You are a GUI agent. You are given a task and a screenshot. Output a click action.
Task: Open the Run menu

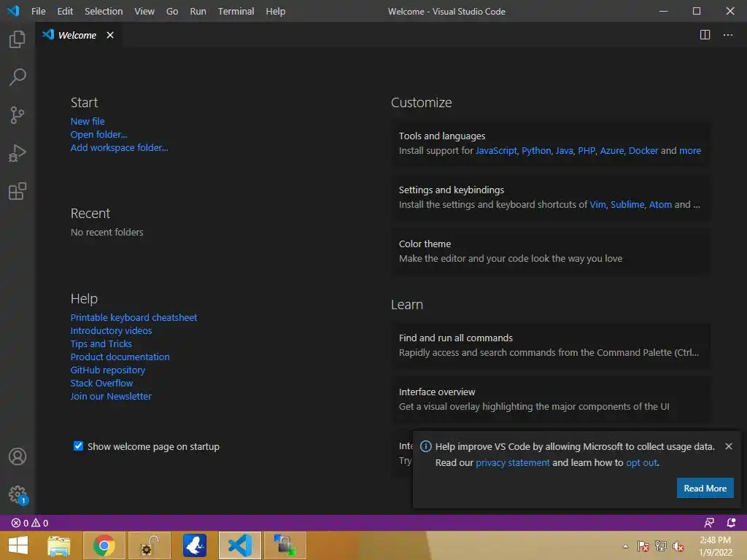tap(198, 11)
